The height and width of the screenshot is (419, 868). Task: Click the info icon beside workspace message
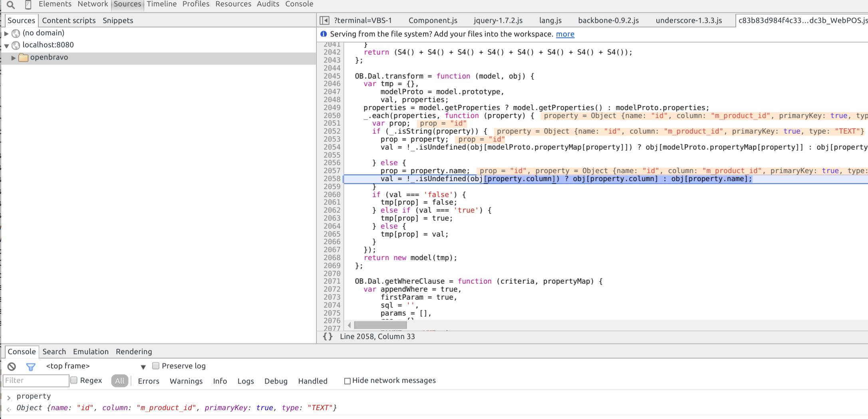pos(324,34)
